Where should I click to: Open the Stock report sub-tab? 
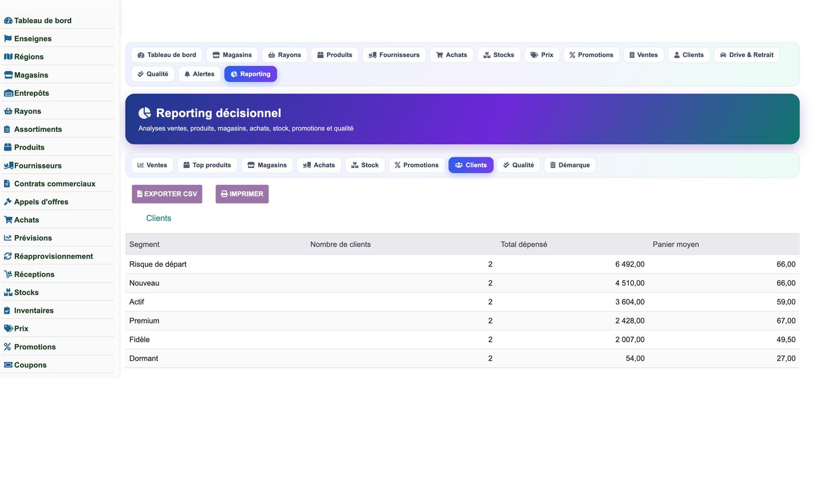365,165
